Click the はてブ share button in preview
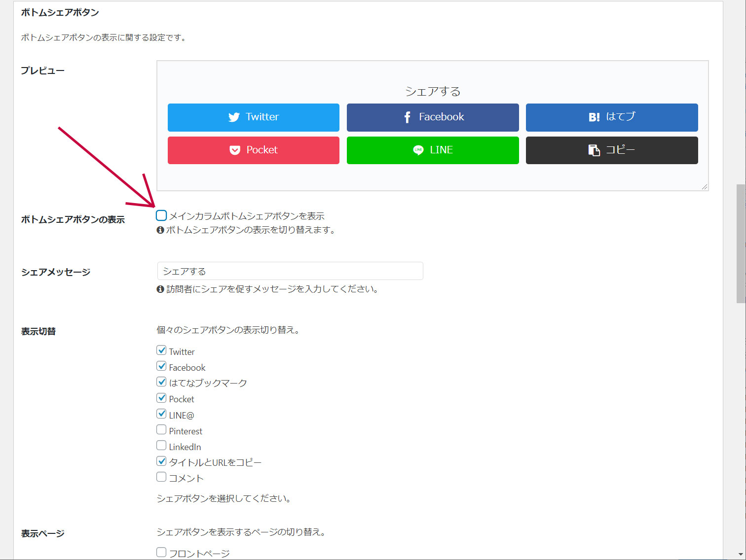Viewport: 746px width, 560px height. pyautogui.click(x=612, y=117)
